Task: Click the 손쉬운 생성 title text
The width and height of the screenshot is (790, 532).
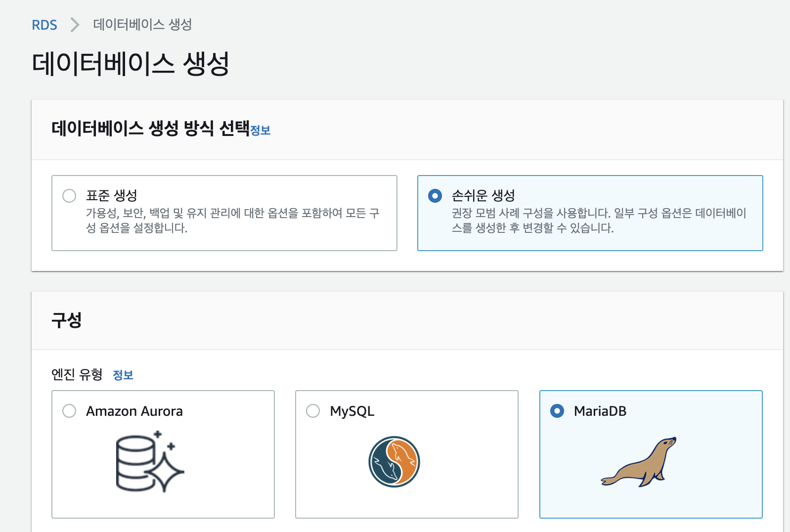Action: pos(483,196)
